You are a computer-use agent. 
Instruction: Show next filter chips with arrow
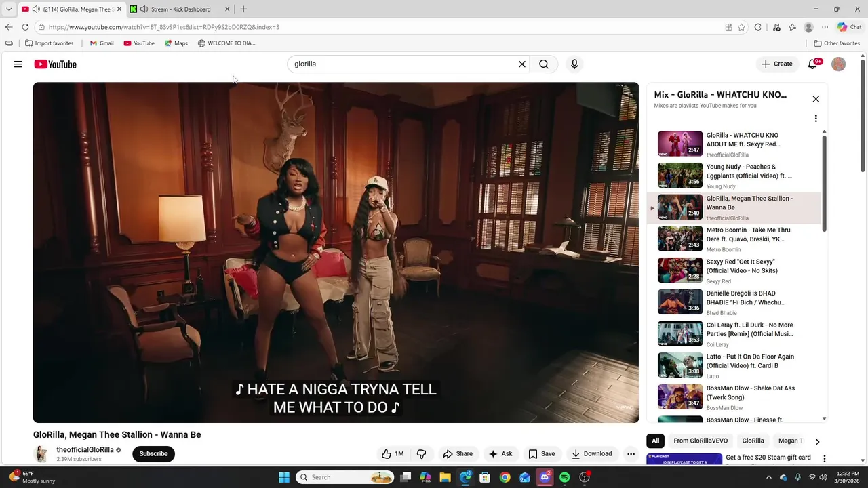click(x=817, y=441)
